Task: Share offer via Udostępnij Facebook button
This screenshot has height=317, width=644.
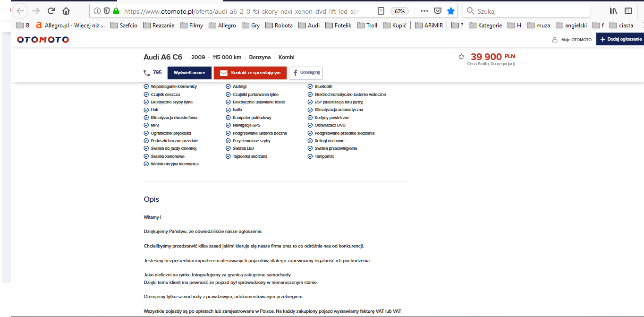Action: pos(305,73)
